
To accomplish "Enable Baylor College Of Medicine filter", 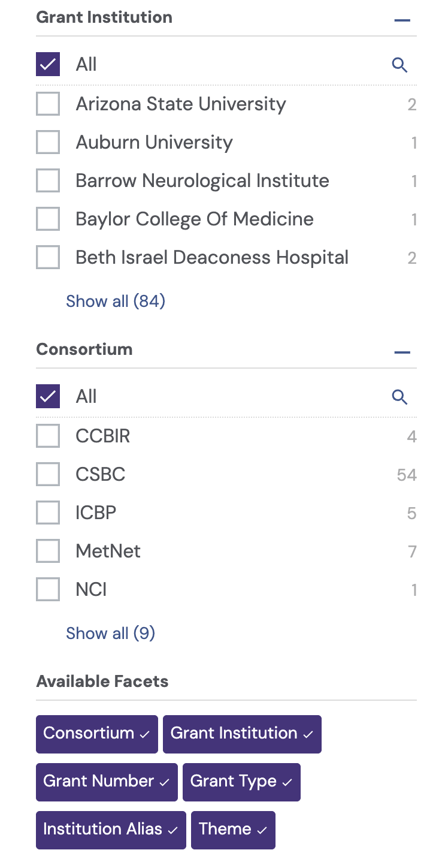I will (48, 219).
